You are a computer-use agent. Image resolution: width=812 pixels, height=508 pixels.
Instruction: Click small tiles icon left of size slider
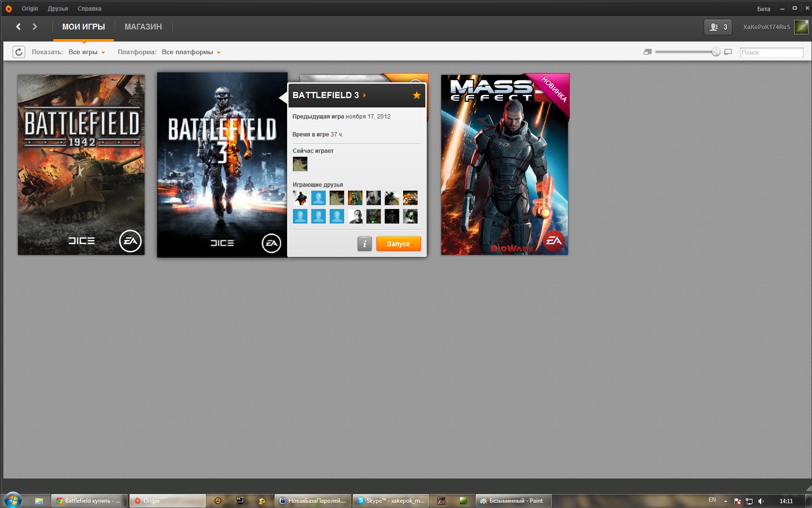point(648,52)
